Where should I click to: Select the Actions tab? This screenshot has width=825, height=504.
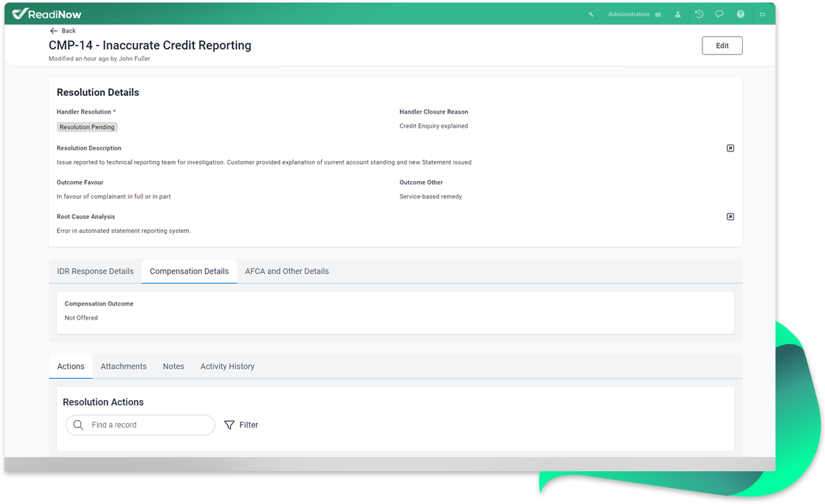pos(71,367)
